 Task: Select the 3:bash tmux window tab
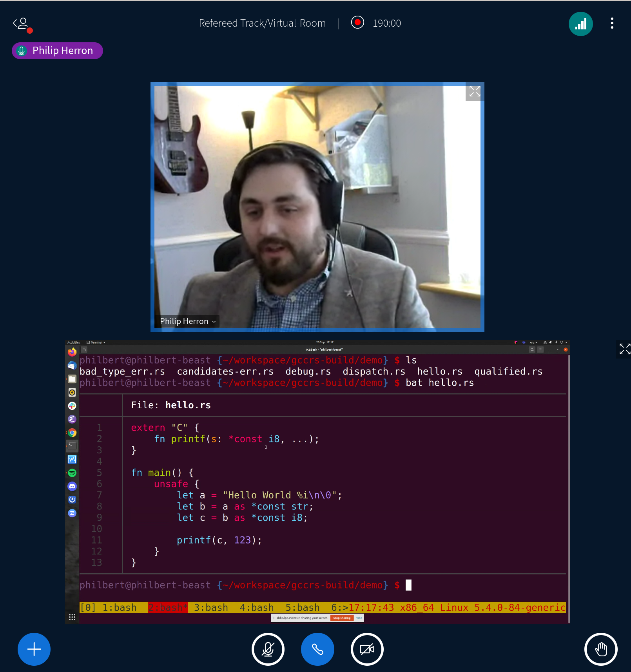(x=211, y=608)
